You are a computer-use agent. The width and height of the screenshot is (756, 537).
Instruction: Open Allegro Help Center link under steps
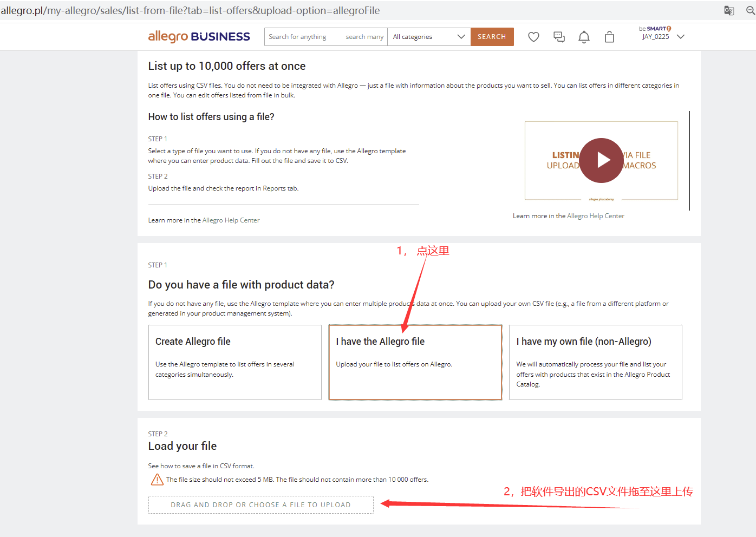(231, 220)
